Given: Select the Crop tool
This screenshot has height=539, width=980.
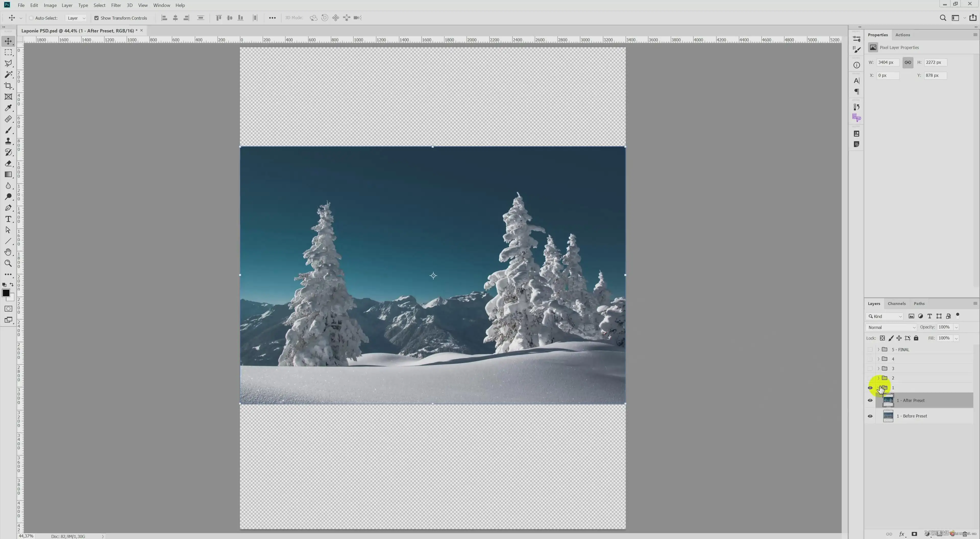Looking at the screenshot, I should pos(8,85).
